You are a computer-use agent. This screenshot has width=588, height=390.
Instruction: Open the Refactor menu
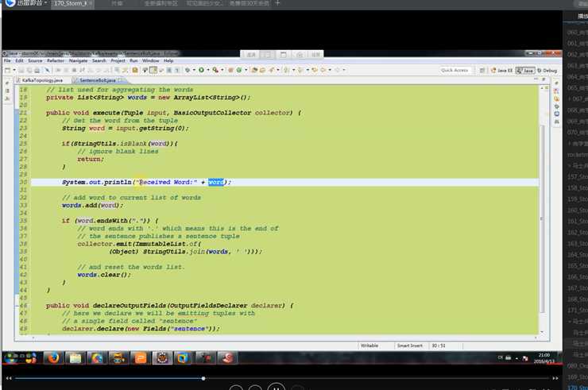pos(56,60)
